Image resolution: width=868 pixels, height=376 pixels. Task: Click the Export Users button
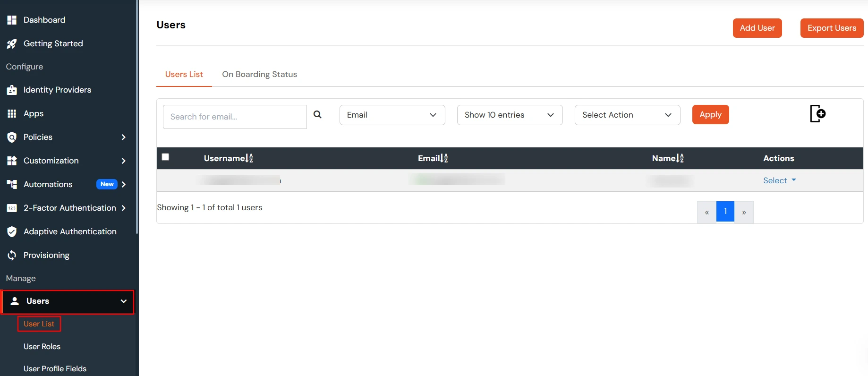832,28
